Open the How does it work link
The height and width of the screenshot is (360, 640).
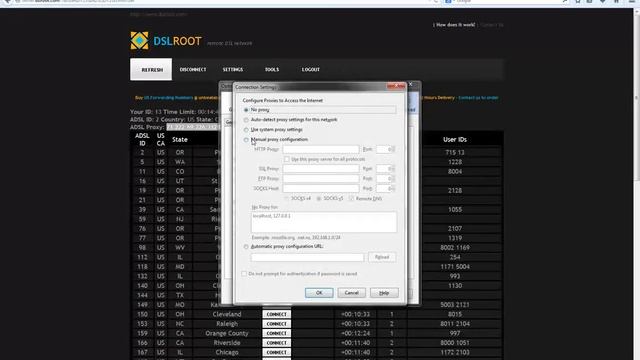pos(456,25)
